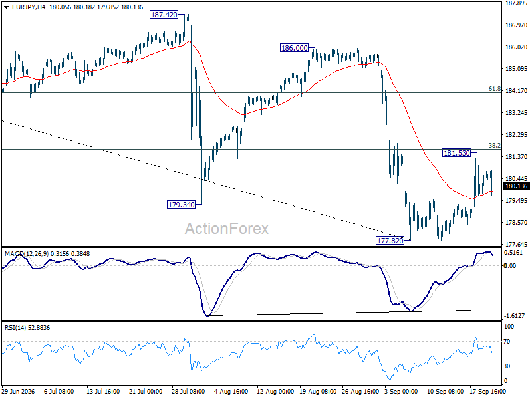Click the 29 Jun 2026 date marker

19,391
